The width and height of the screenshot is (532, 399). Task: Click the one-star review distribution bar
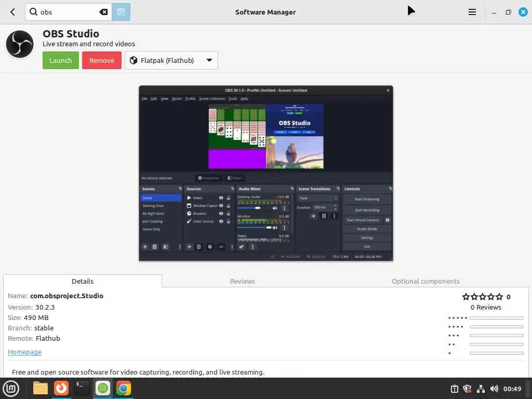(496, 353)
